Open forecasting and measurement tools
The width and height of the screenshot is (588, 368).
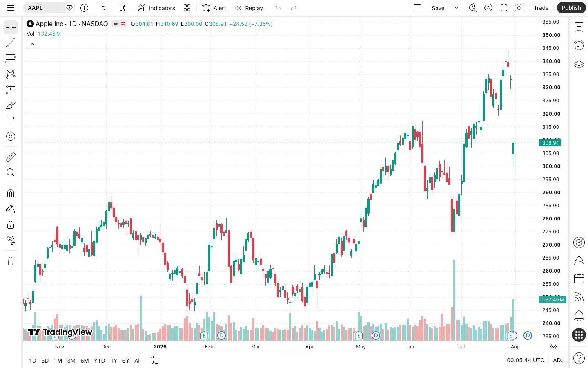(x=11, y=90)
